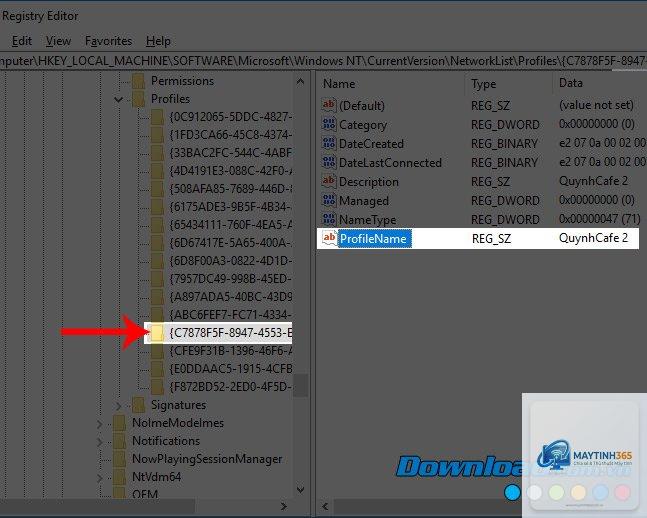647x518 pixels.
Task: Click the registry path address bar
Action: click(324, 61)
